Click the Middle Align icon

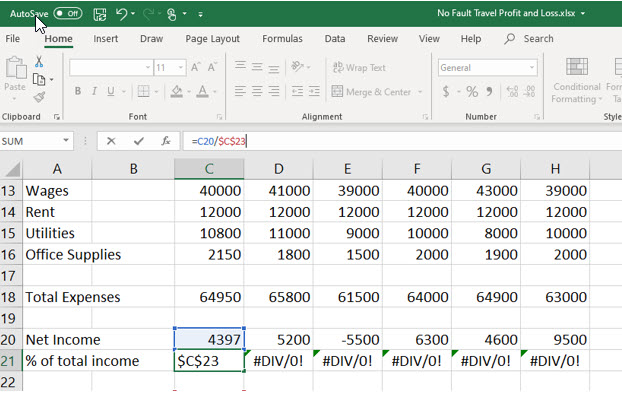pos(257,66)
